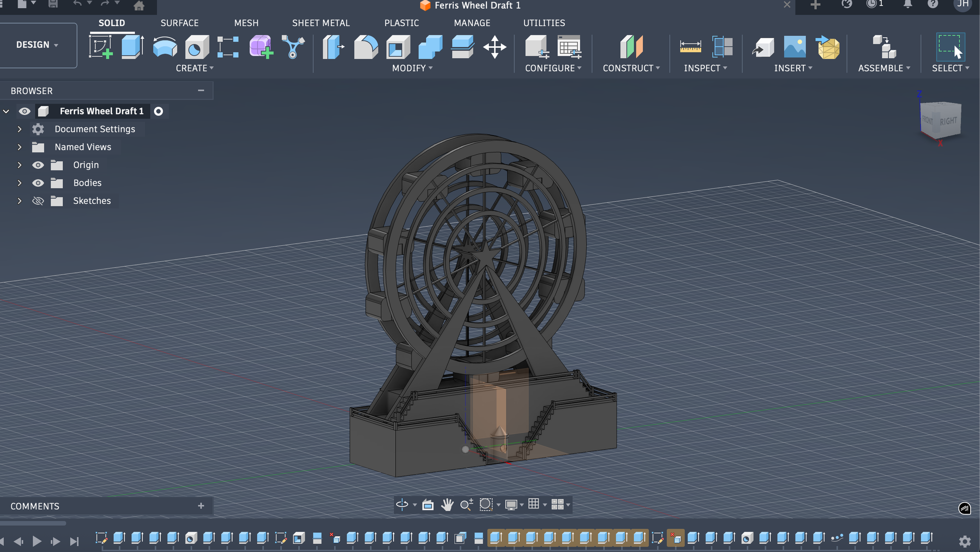This screenshot has width=980, height=552.
Task: Select the Hole tool
Action: pos(197,47)
